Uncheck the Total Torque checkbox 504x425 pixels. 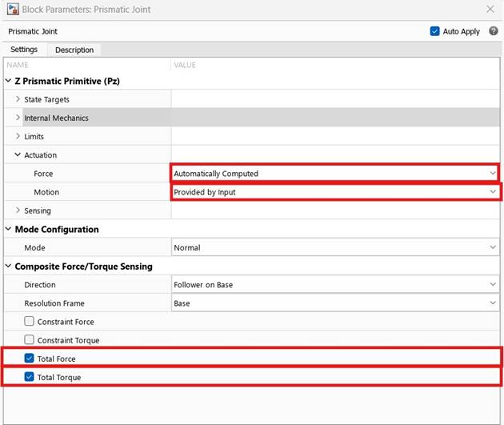pos(30,377)
